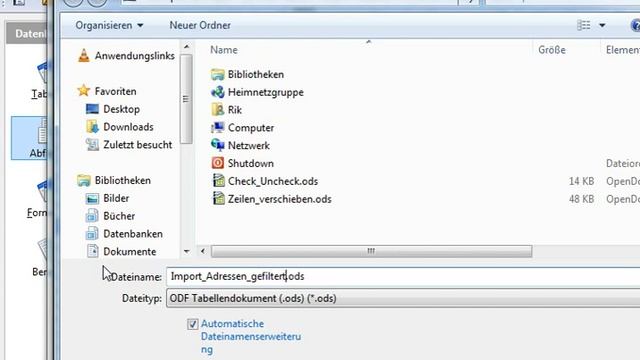Select file Zeilen_verschieben.ods
This screenshot has width=640, height=360.
(x=280, y=199)
